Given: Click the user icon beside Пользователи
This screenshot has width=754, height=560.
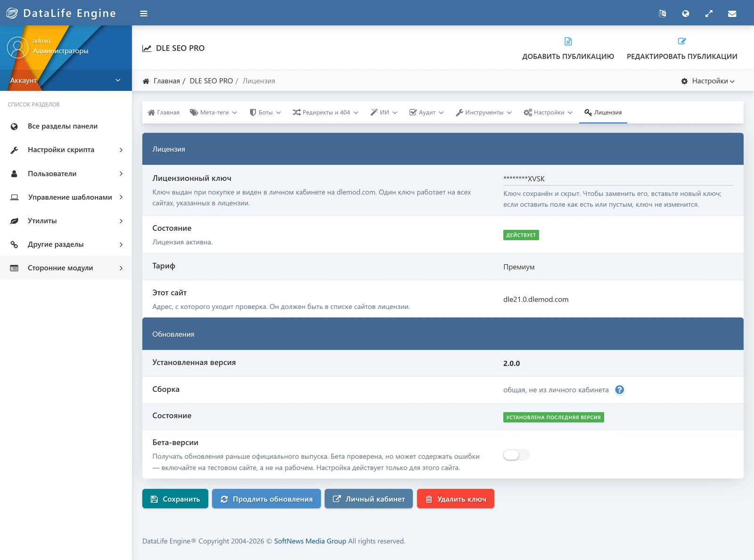Looking at the screenshot, I should tap(14, 173).
